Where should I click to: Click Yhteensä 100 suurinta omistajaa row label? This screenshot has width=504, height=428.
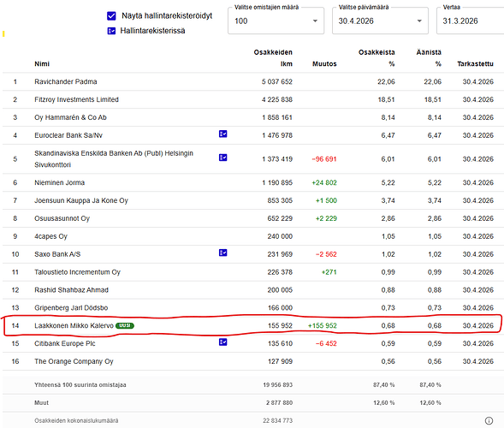coord(80,385)
